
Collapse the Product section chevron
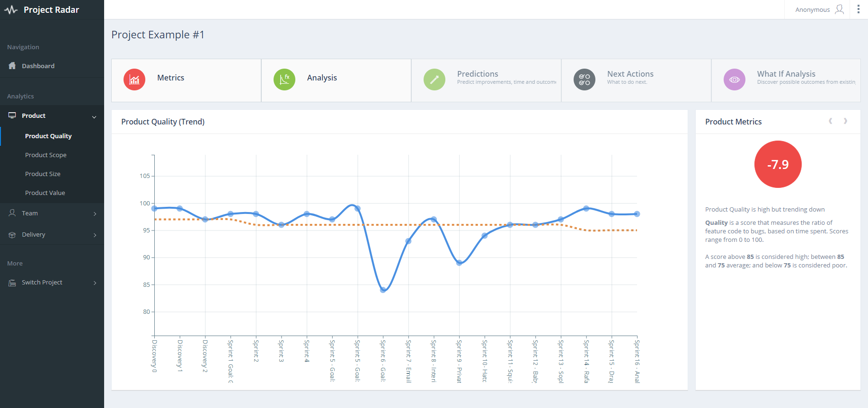(94, 117)
